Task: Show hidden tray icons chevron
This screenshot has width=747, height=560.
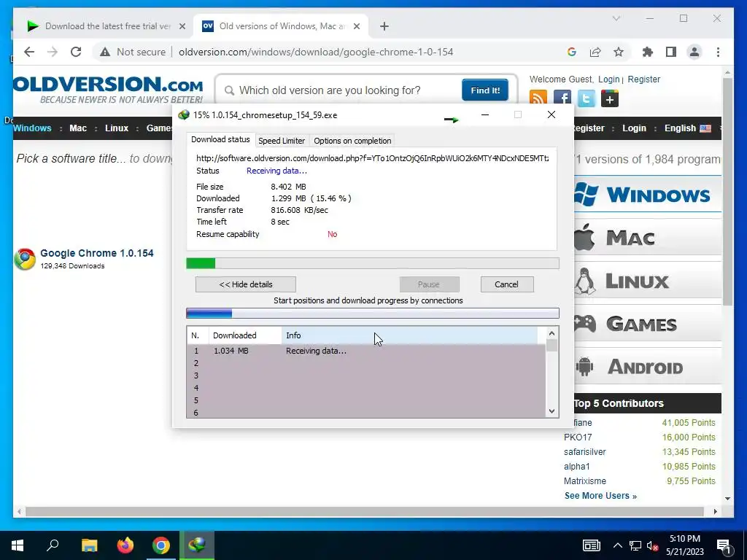Action: pyautogui.click(x=617, y=545)
